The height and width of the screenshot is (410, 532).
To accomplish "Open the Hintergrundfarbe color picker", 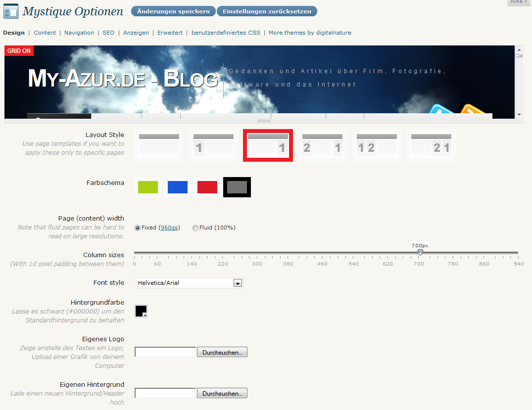I will tap(141, 311).
